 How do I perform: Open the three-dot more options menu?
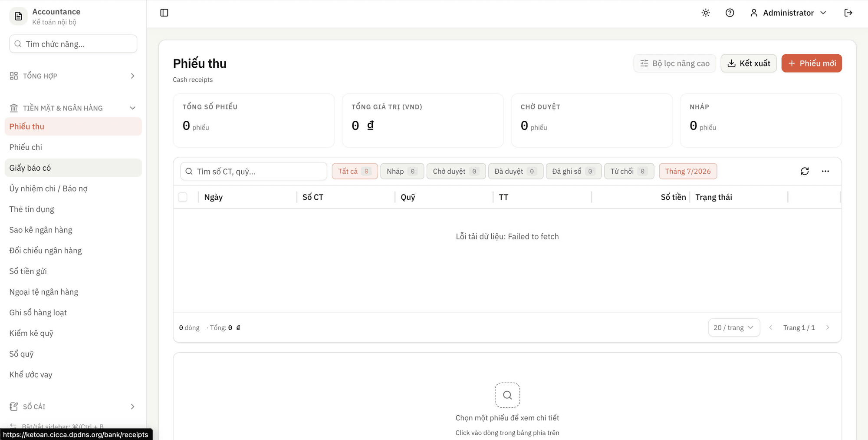click(825, 171)
